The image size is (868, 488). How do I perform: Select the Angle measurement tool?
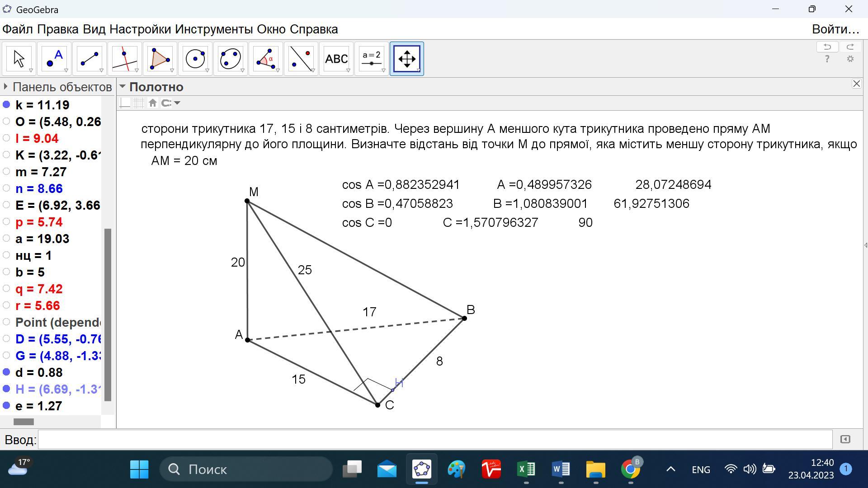click(266, 59)
